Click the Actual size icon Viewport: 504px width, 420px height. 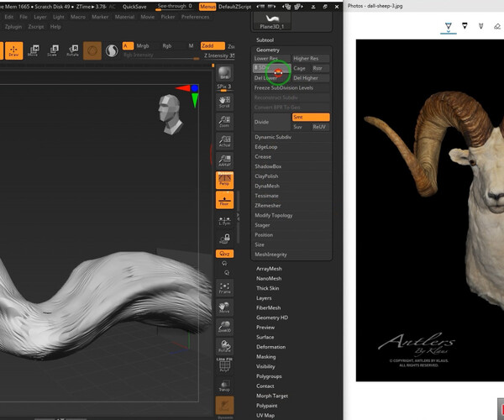click(224, 141)
